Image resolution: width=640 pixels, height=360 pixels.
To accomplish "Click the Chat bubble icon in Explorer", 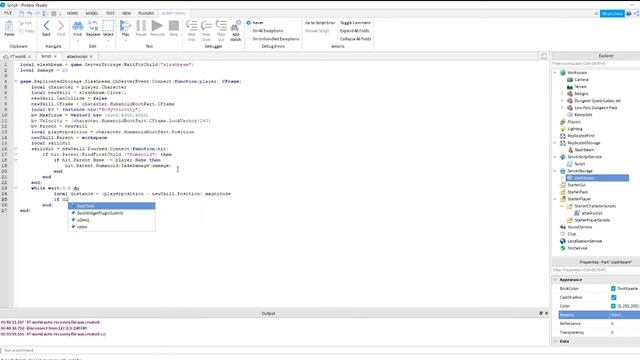I will [563, 234].
